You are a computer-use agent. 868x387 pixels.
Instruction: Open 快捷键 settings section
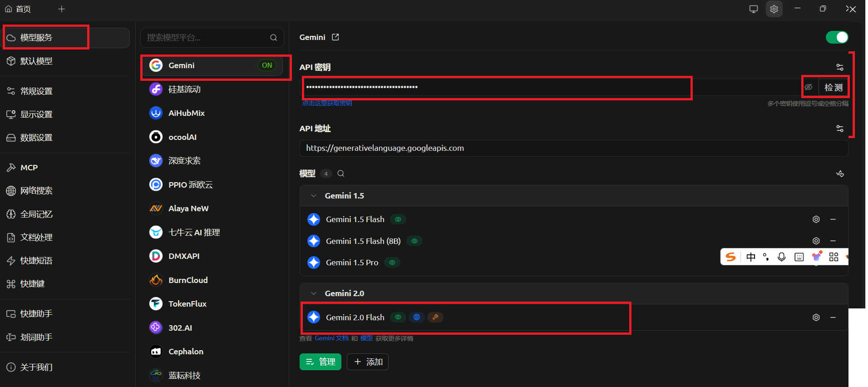pyautogui.click(x=66, y=284)
